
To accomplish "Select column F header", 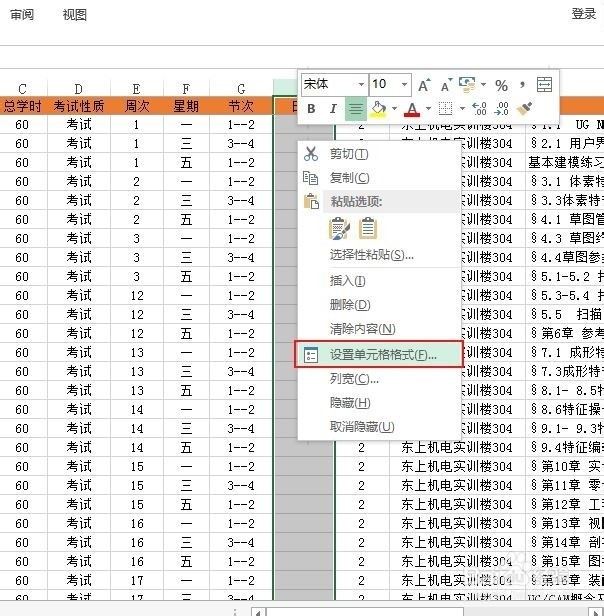I will coord(186,88).
